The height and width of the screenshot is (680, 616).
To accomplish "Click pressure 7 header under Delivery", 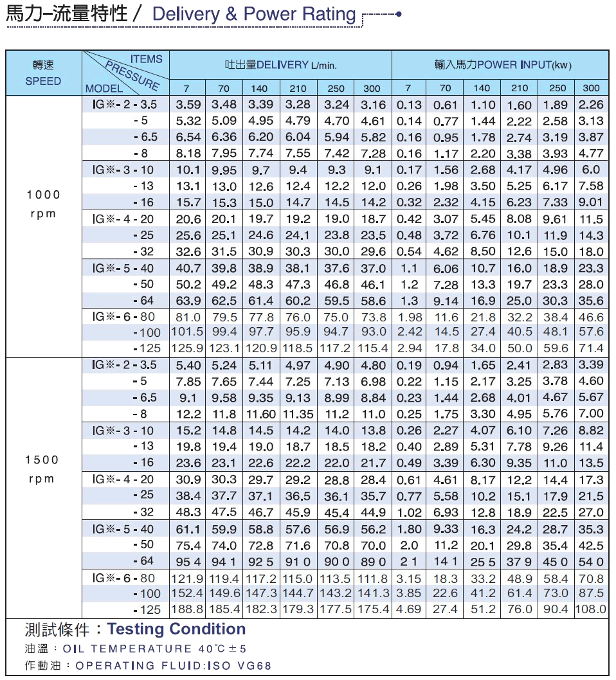I will (186, 88).
